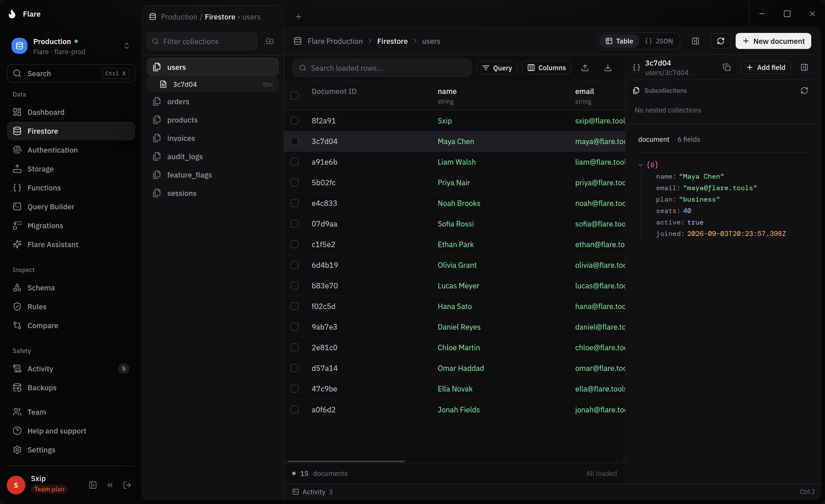Viewport: 825px width, 504px height.
Task: Sign out using the logout icon
Action: tap(127, 485)
